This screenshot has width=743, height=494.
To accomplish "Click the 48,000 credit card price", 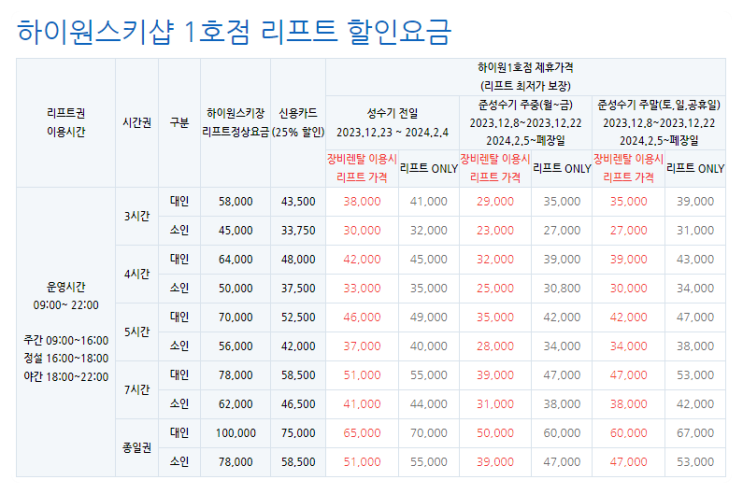I will [x=298, y=260].
